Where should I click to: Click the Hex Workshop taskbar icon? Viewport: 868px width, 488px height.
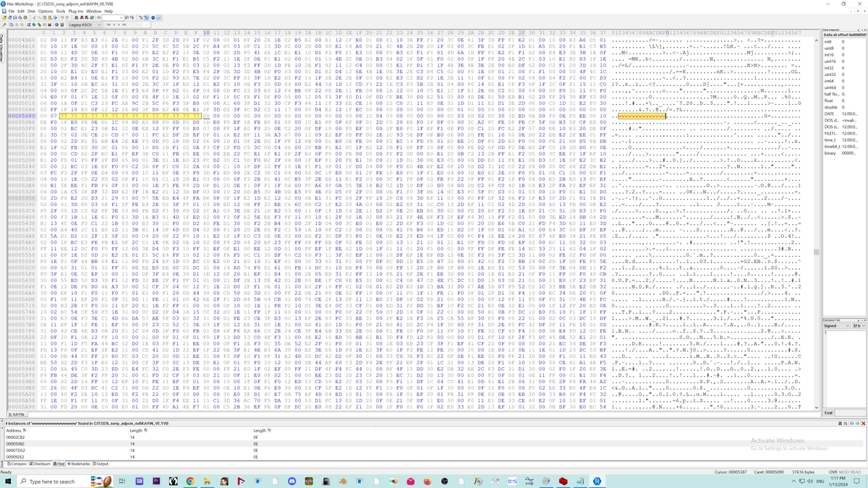point(597,481)
